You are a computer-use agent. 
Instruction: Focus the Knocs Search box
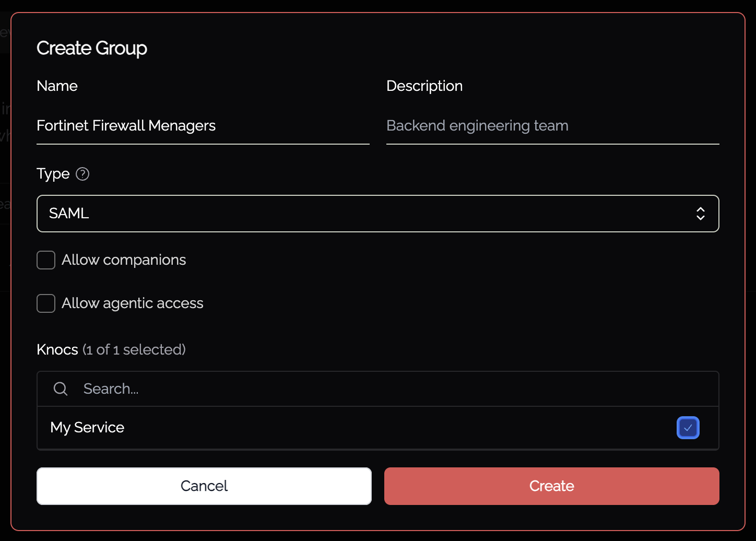tap(378, 389)
